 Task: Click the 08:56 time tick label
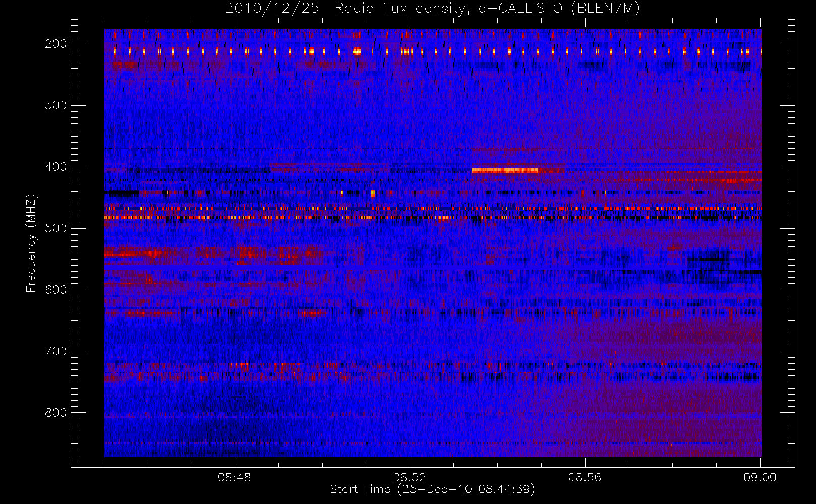point(585,477)
